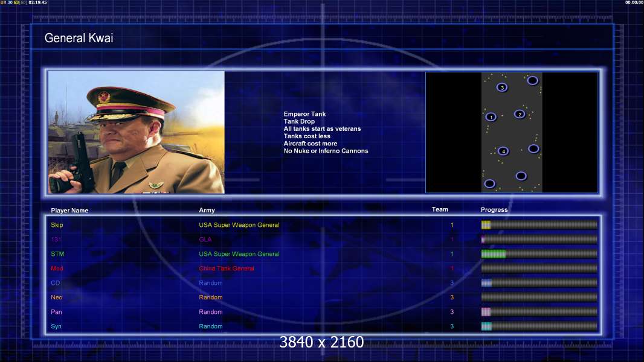644x362 pixels.
Task: Click the "General Kwai" title text
Action: pyautogui.click(x=79, y=38)
